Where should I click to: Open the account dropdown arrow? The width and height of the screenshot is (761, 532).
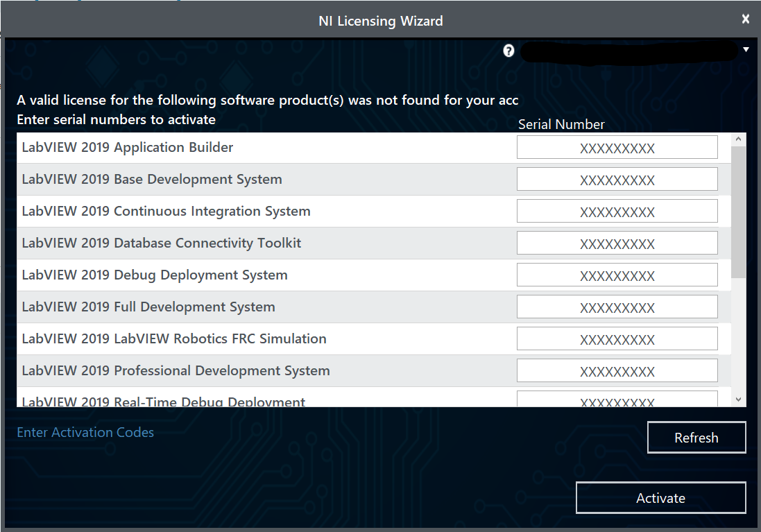(746, 50)
